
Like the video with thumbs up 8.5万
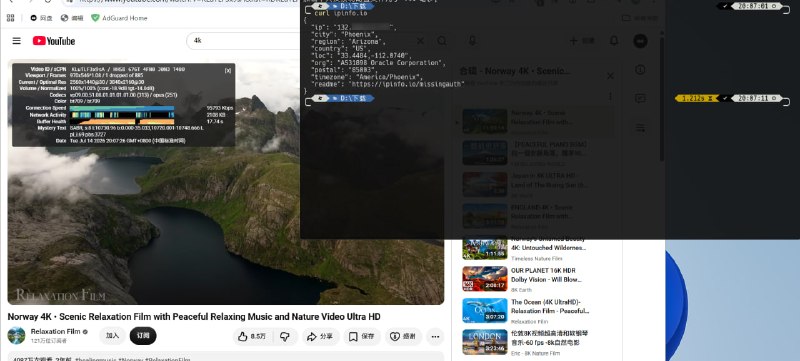253,337
